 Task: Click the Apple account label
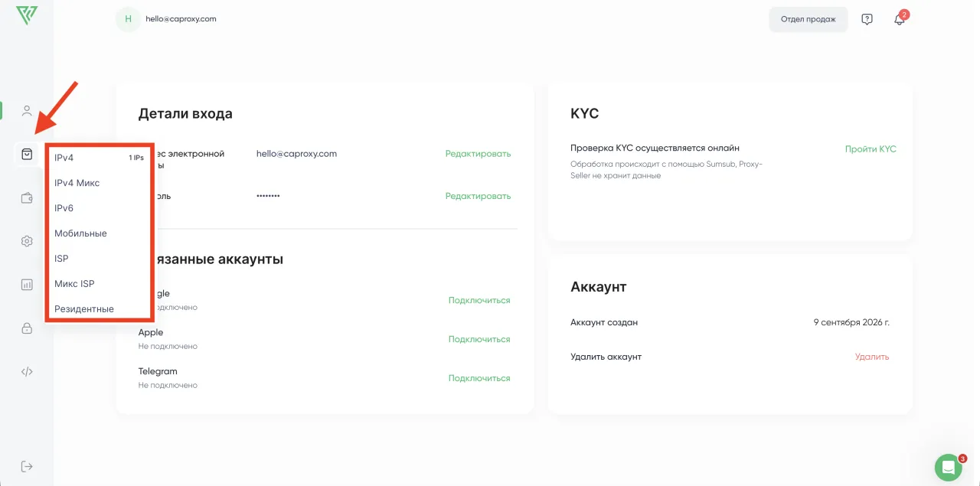pyautogui.click(x=151, y=333)
